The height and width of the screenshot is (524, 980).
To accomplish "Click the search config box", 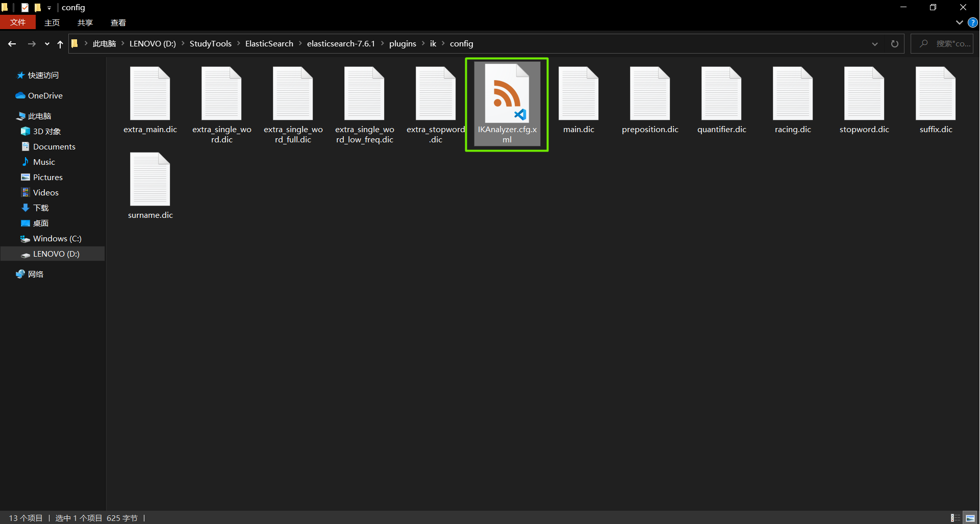I will point(942,44).
